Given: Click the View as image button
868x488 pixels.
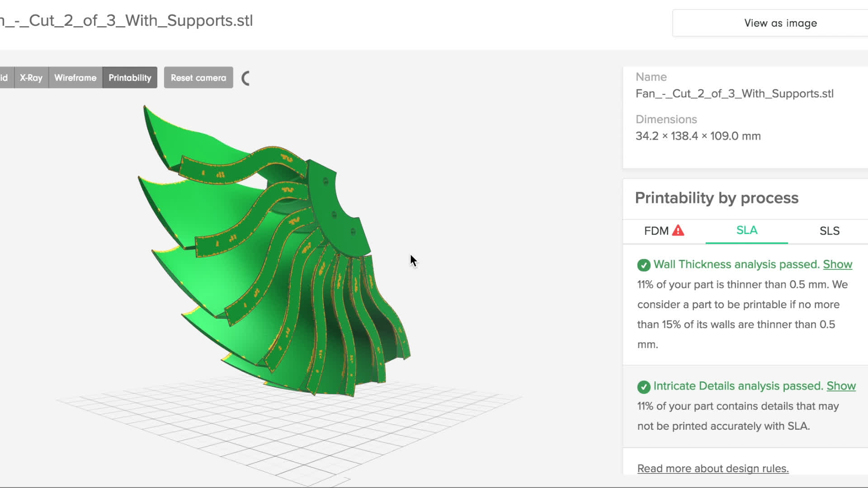Looking at the screenshot, I should 780,23.
